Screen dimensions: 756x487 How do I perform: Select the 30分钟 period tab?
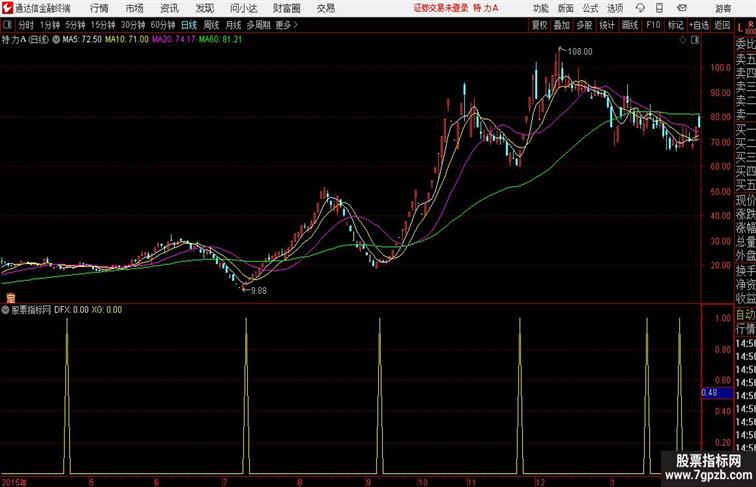[x=133, y=25]
